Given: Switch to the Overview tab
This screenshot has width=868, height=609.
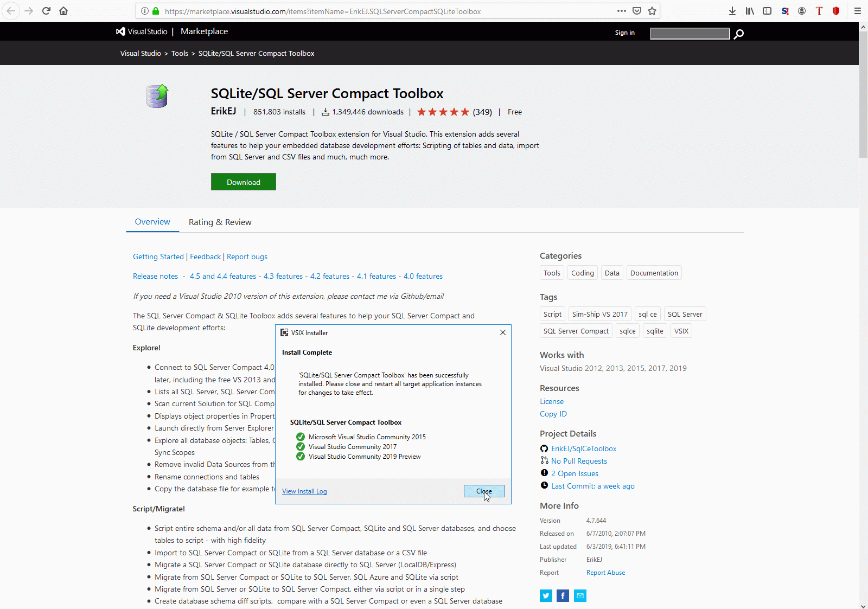Looking at the screenshot, I should click(152, 222).
